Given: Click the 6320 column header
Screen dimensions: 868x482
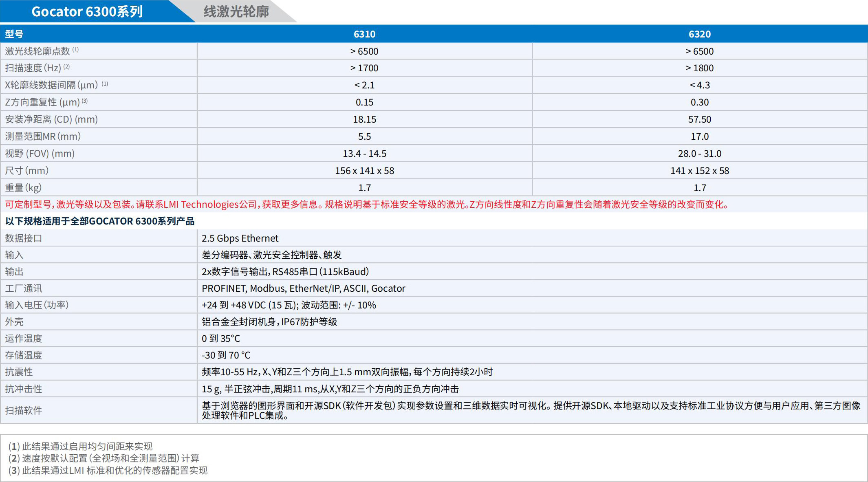Looking at the screenshot, I should [700, 34].
